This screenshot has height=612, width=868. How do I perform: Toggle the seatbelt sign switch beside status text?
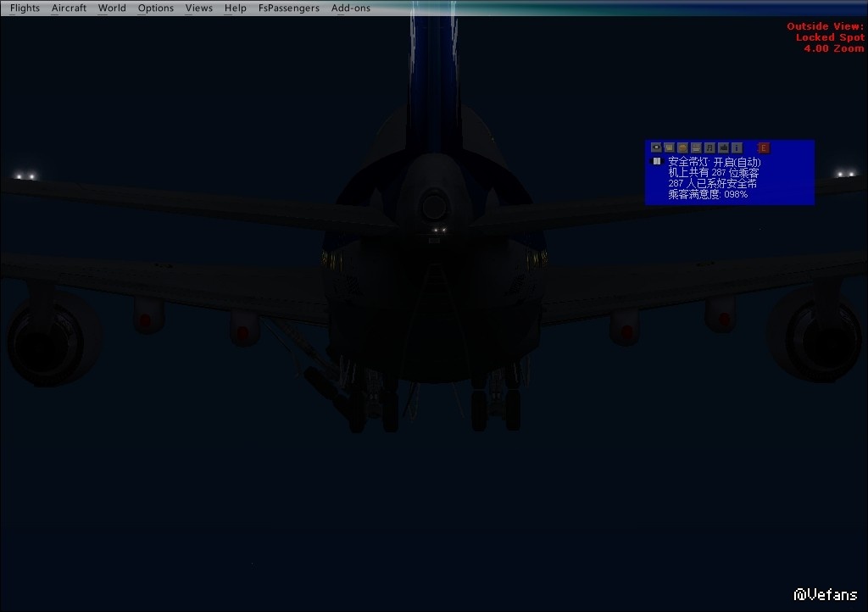point(655,161)
